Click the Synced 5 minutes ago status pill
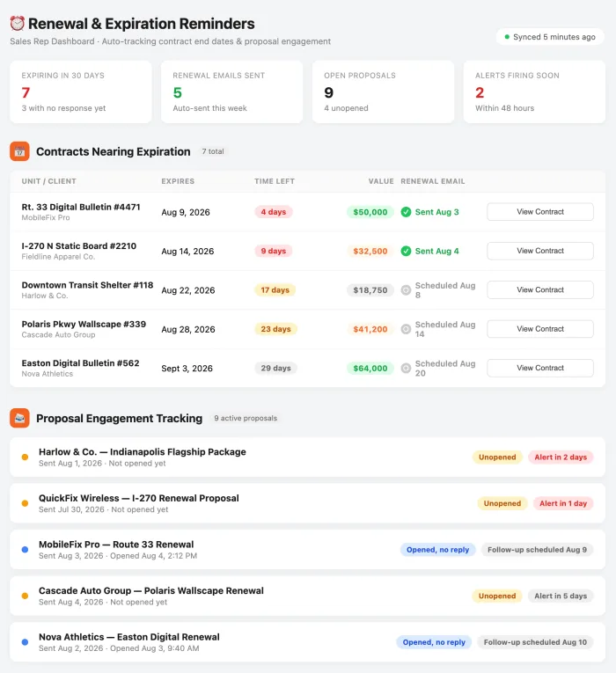The image size is (616, 673). tap(550, 37)
